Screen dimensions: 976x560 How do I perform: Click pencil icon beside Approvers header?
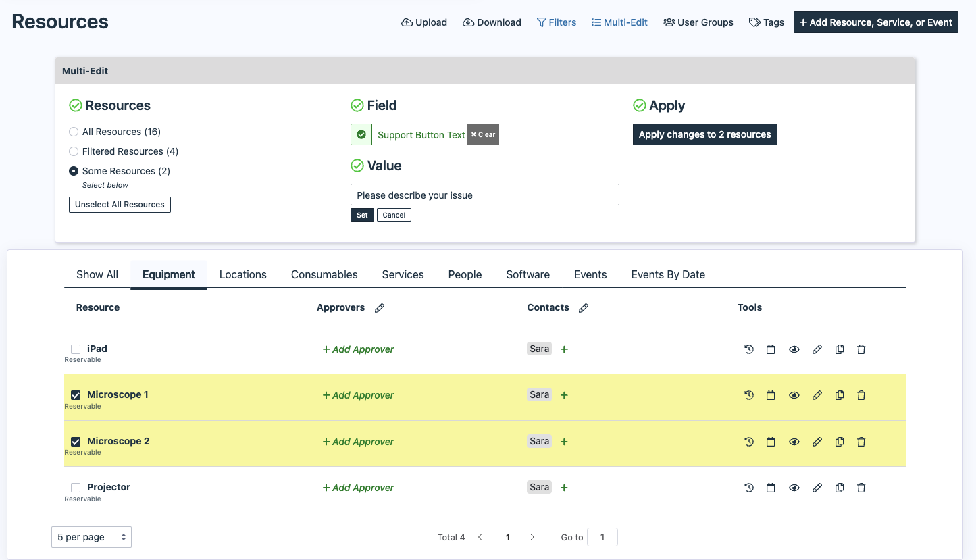pos(380,308)
